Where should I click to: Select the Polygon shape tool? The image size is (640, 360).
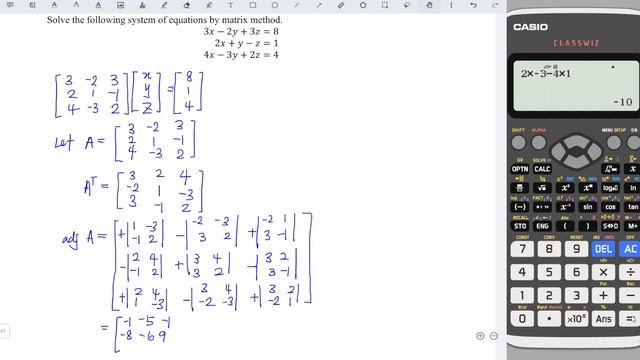pos(363,5)
